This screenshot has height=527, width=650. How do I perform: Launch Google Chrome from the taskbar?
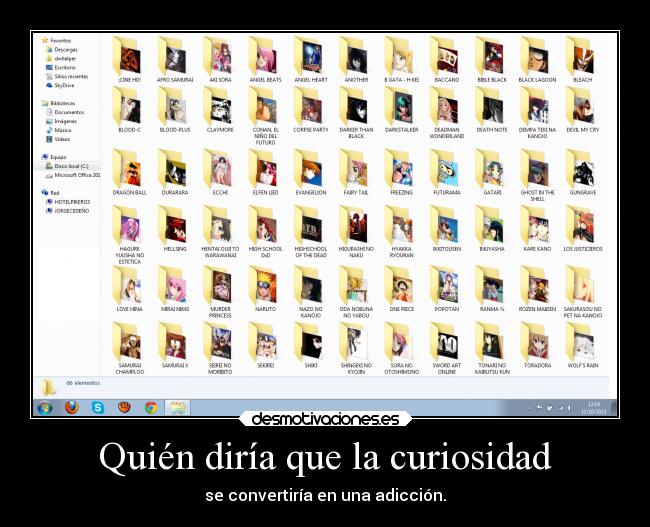[x=151, y=408]
